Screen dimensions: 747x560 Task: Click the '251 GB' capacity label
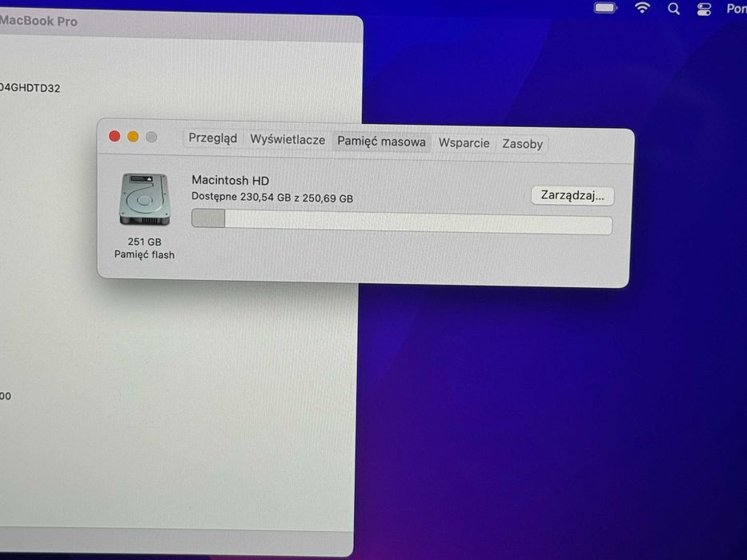(144, 242)
